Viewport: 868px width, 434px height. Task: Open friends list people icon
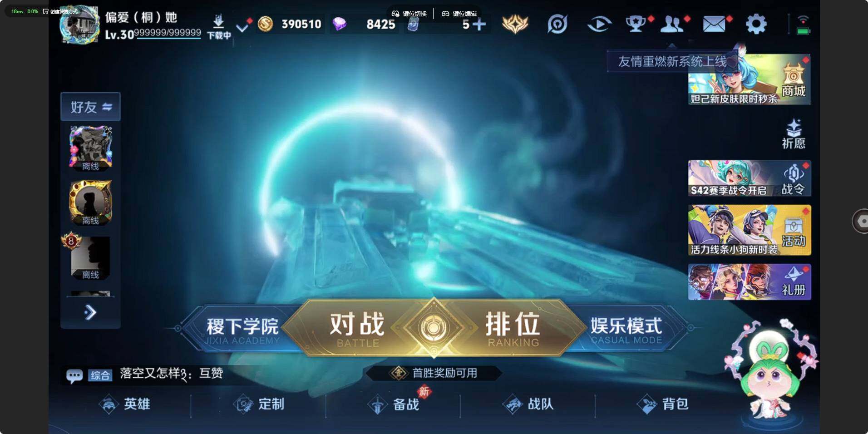click(672, 24)
